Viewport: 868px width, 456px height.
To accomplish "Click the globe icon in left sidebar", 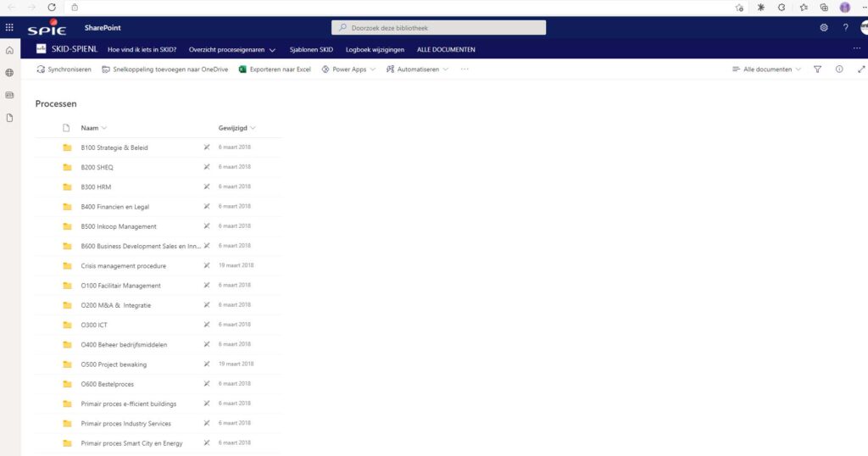I will coord(9,73).
